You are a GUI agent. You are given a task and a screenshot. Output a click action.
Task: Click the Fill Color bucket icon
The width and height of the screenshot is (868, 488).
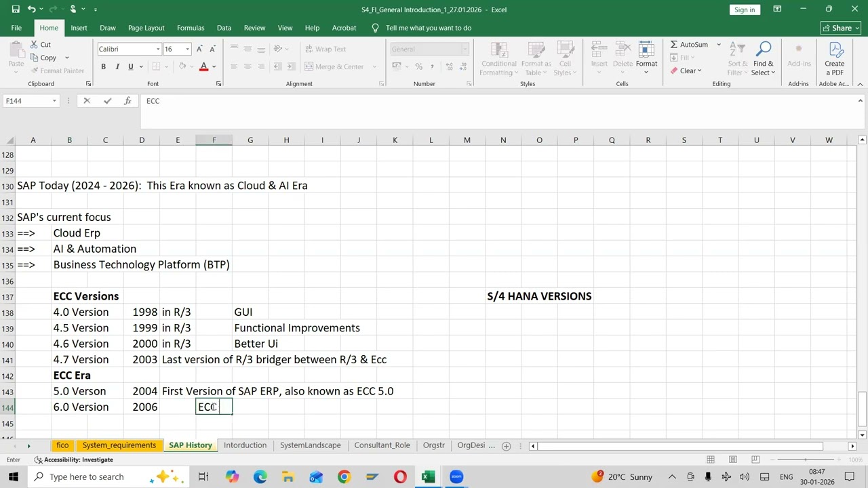click(182, 66)
